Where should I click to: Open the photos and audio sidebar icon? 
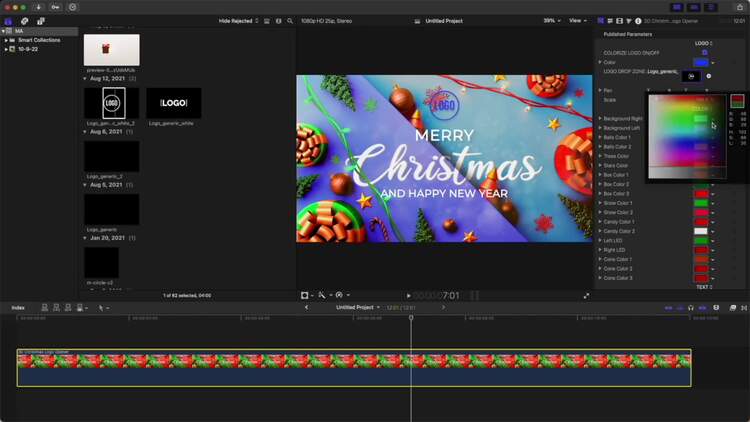click(24, 21)
